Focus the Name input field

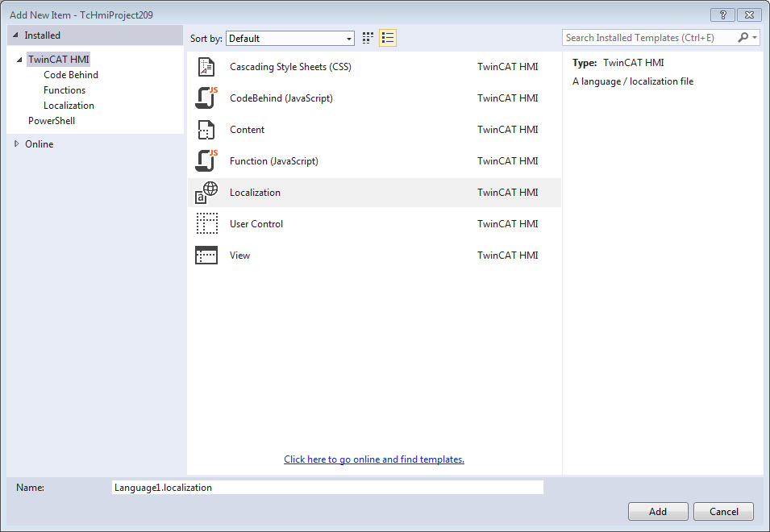327,488
